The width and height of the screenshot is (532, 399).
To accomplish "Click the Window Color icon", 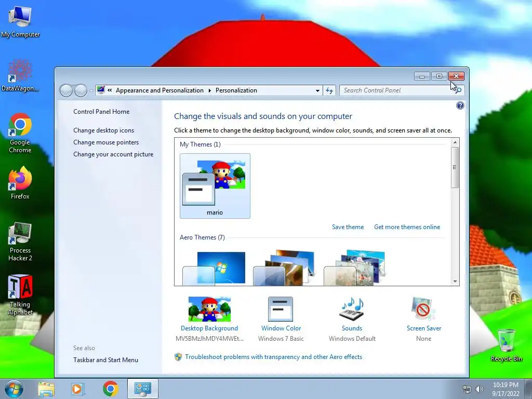I will [281, 309].
